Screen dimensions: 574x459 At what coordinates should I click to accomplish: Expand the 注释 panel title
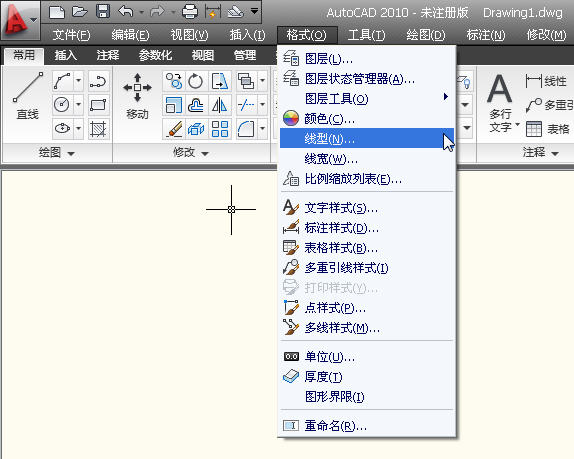(x=541, y=152)
